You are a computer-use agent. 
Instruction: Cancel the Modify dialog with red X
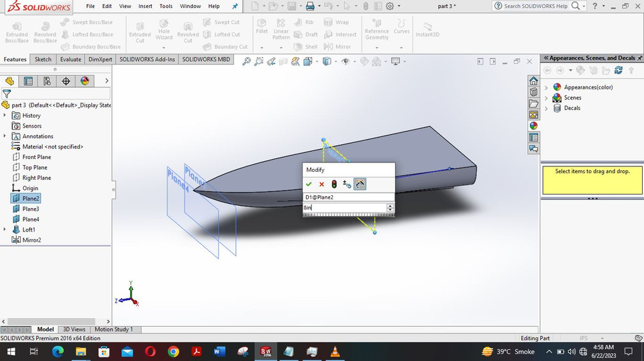[321, 184]
